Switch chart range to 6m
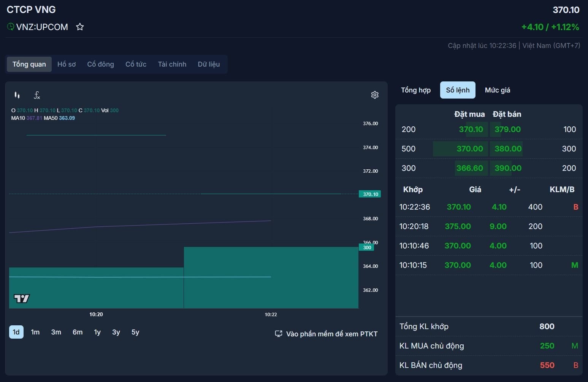Viewport: 588px width, 382px height. 78,332
